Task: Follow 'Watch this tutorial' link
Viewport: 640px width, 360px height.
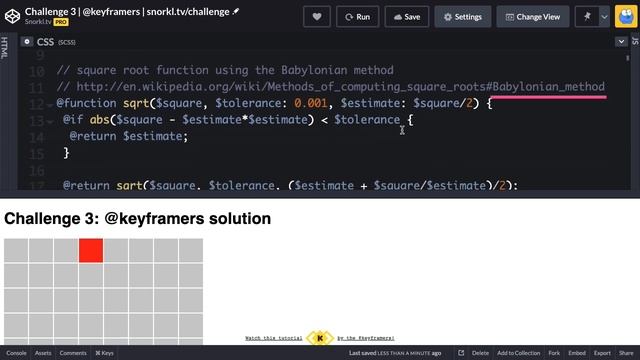Action: click(273, 338)
